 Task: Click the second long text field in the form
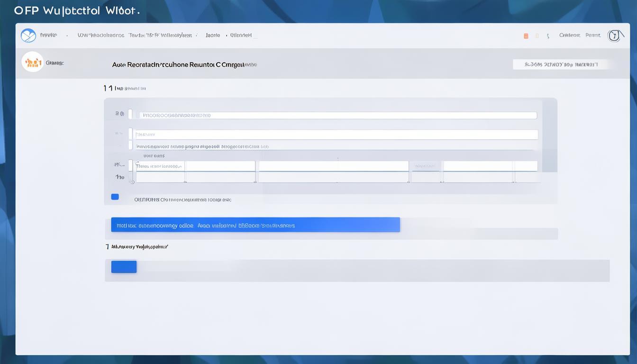[x=336, y=135]
